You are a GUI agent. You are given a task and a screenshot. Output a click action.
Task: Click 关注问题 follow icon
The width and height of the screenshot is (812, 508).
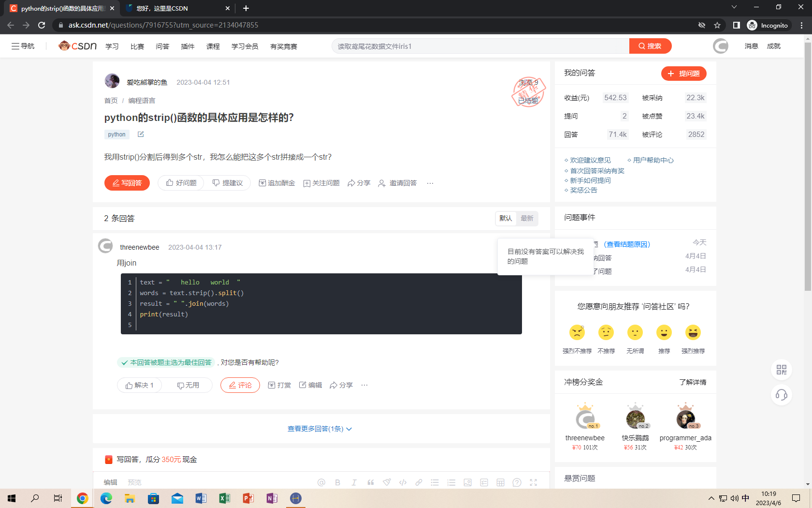[x=321, y=183]
